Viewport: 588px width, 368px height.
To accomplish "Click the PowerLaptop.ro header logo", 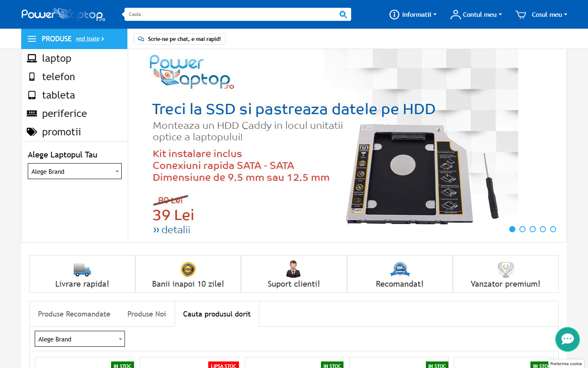I will [63, 14].
